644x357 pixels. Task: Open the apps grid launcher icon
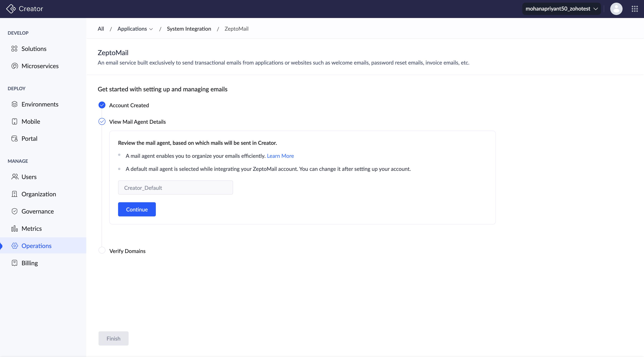point(634,9)
